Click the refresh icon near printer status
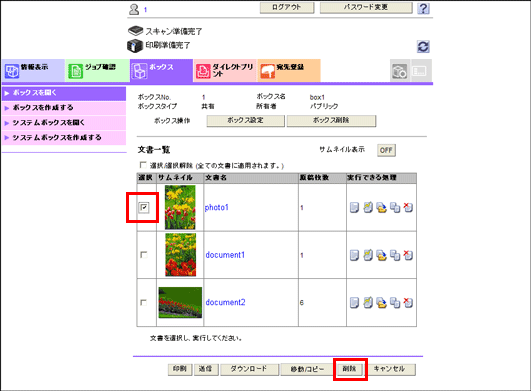This screenshot has height=391, width=531. pyautogui.click(x=423, y=46)
